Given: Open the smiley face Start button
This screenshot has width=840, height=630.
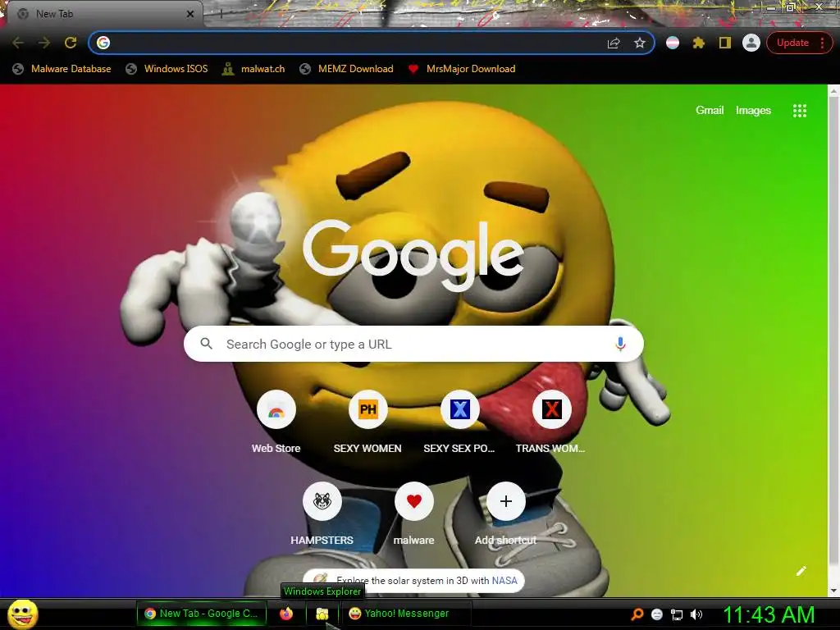Looking at the screenshot, I should pyautogui.click(x=22, y=614).
